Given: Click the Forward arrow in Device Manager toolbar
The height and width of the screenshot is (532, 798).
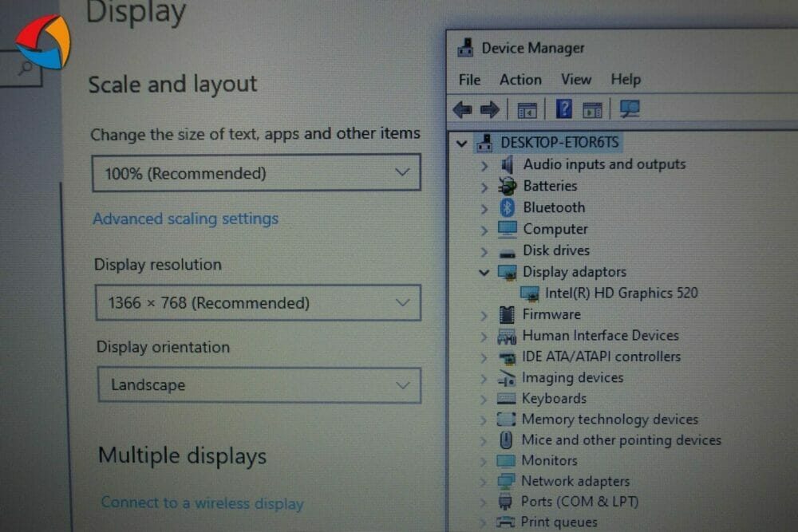Looking at the screenshot, I should tap(490, 109).
